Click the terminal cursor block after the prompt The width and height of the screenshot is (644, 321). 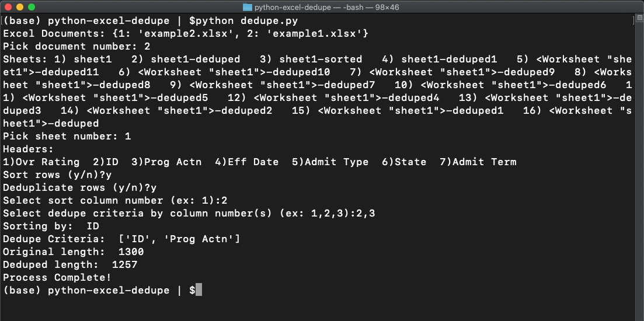coord(199,290)
